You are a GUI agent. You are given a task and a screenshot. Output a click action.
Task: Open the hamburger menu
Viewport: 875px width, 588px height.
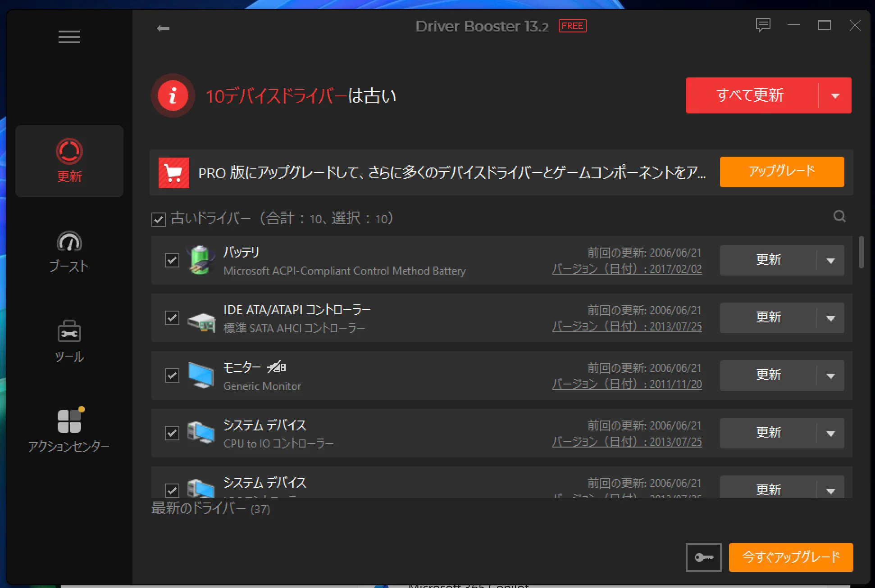69,36
